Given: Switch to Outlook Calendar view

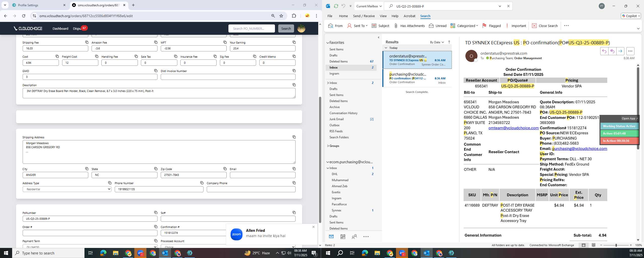Looking at the screenshot, I should click(343, 237).
